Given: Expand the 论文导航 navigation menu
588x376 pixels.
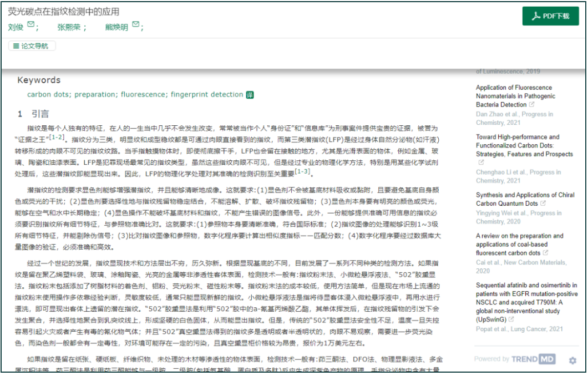Looking at the screenshot, I should point(32,46).
